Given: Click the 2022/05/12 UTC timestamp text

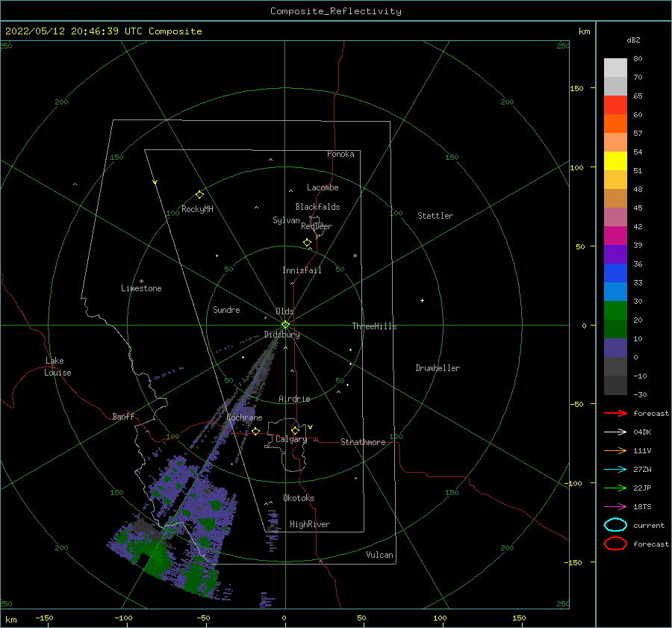Looking at the screenshot, I should [103, 31].
